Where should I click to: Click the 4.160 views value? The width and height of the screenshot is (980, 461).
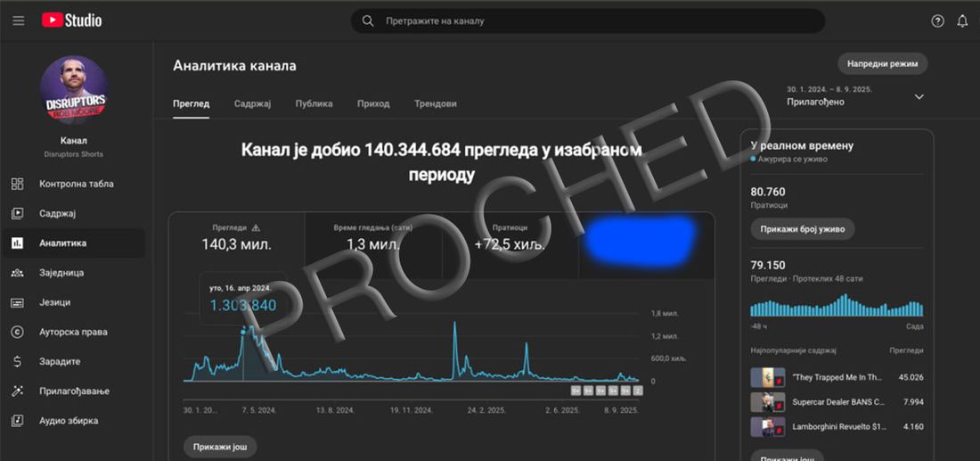(913, 426)
